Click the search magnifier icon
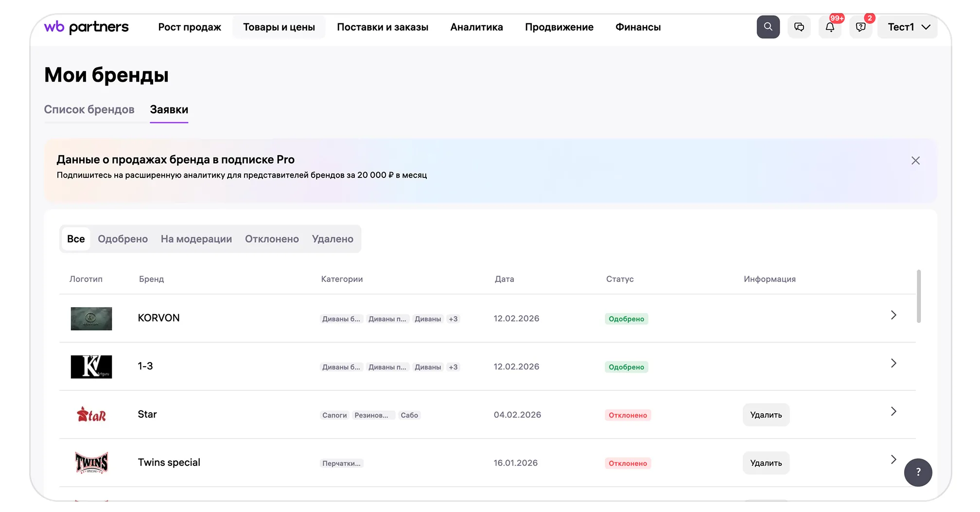980x512 pixels. 768,27
